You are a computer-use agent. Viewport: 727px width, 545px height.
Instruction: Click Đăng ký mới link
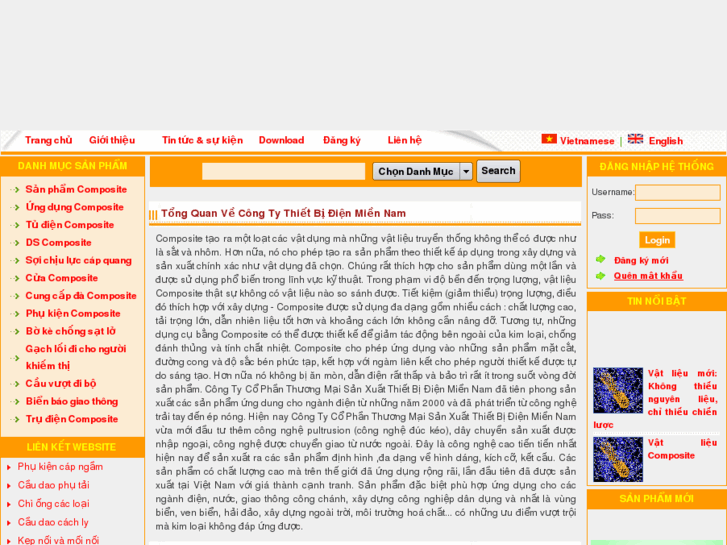pos(641,261)
